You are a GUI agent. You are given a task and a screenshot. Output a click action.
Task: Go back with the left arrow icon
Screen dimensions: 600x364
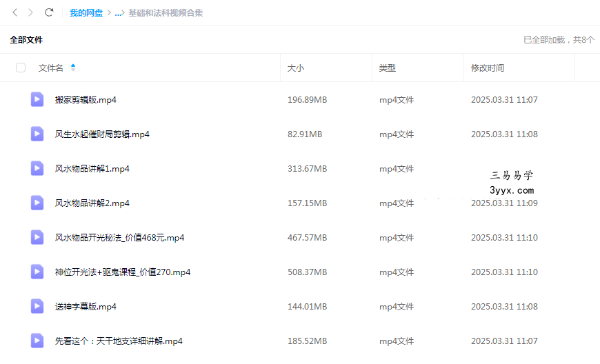pyautogui.click(x=14, y=12)
